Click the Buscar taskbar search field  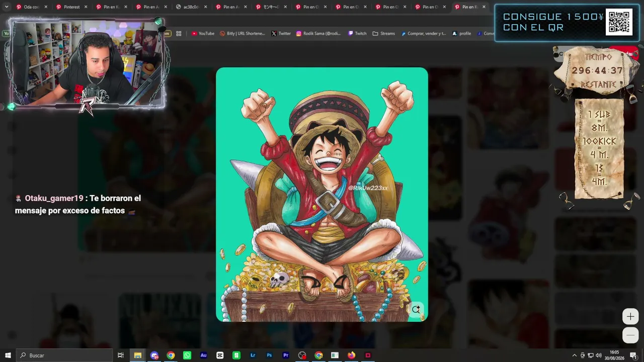pos(64,355)
